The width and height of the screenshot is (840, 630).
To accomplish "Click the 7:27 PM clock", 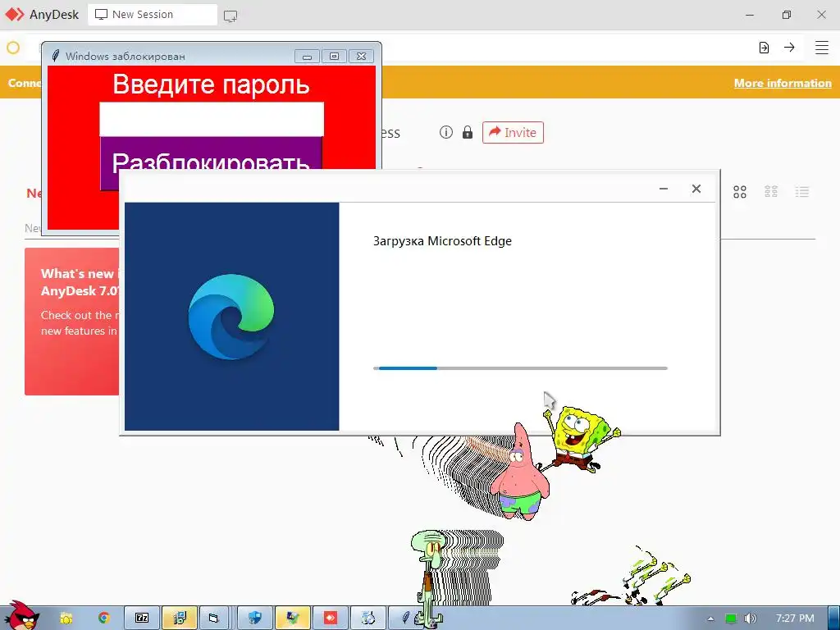I will (795, 619).
